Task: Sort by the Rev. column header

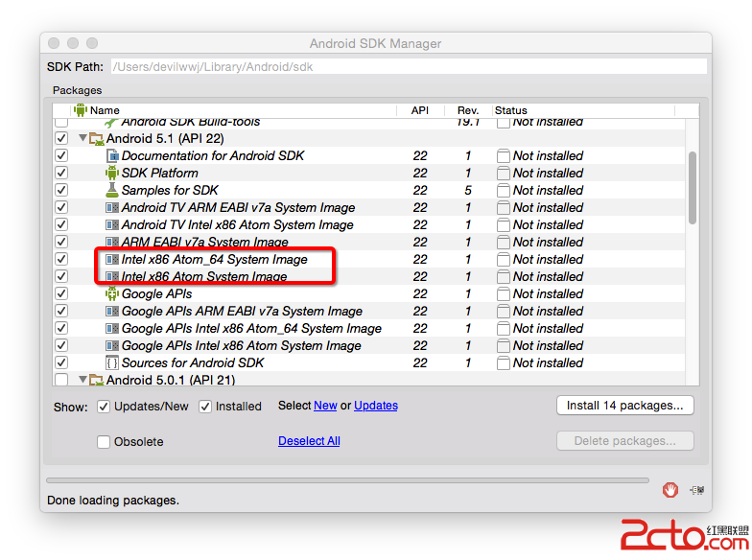Action: pos(468,110)
